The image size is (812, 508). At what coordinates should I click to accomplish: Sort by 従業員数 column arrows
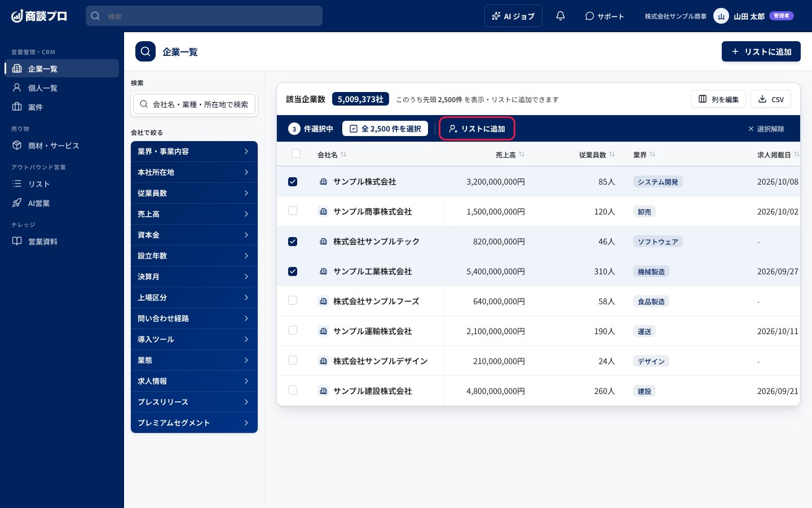[612, 154]
